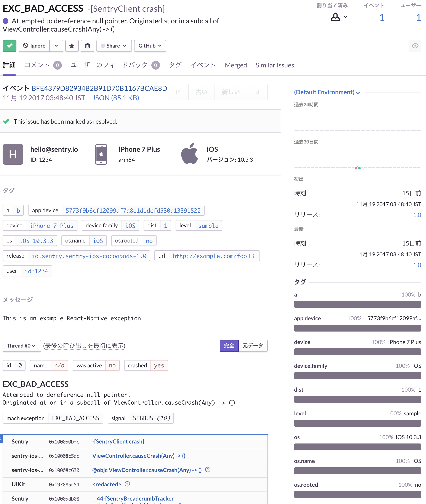Expand the Ignore options chevron
The width and height of the screenshot is (426, 504).
[56, 46]
